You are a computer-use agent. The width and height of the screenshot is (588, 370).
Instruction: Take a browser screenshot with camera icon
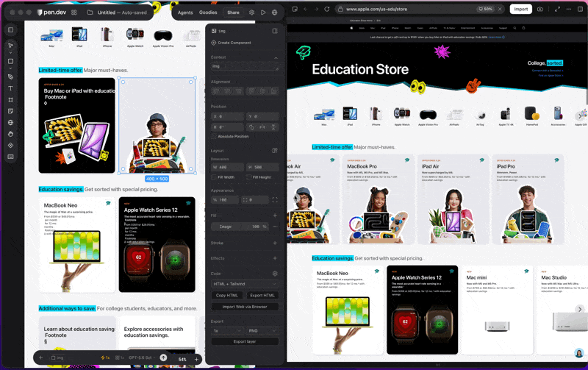click(540, 9)
